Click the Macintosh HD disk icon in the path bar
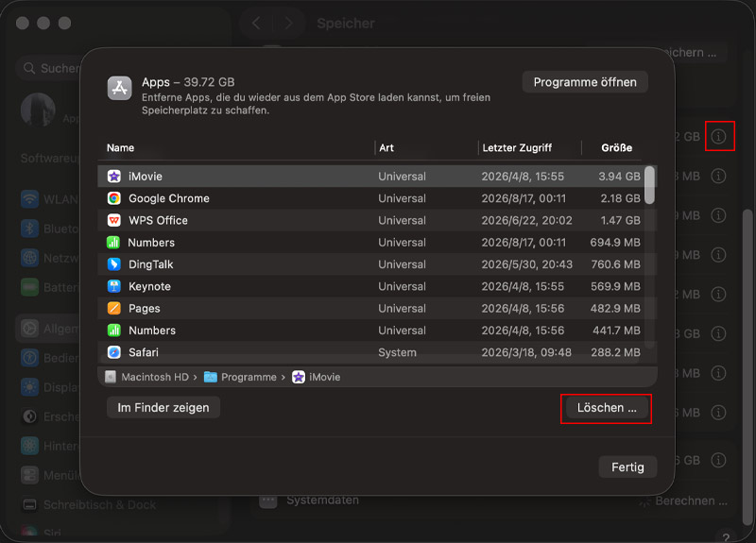This screenshot has height=543, width=756. 111,377
